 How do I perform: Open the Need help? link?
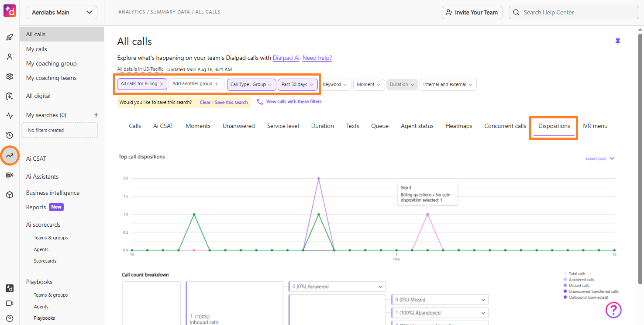(317, 58)
